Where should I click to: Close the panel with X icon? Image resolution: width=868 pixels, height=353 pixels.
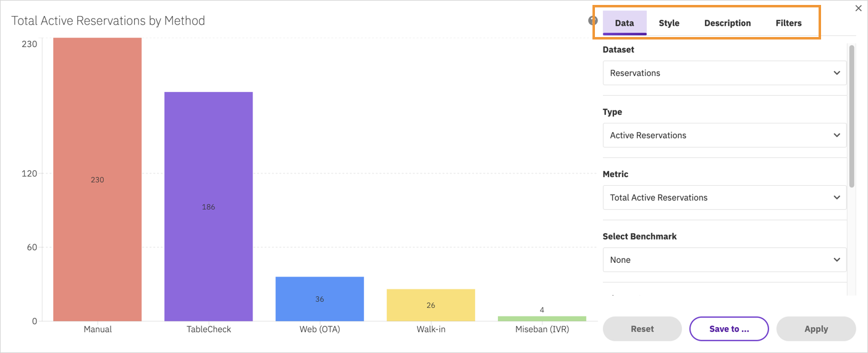858,9
